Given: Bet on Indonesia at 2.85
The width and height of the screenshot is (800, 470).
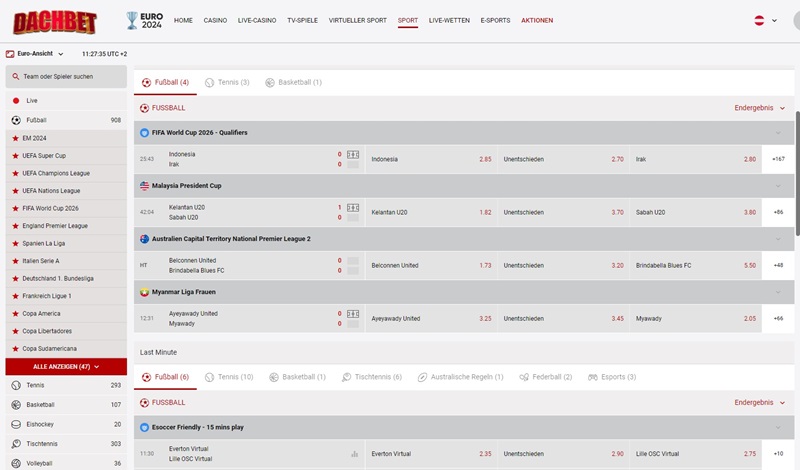Looking at the screenshot, I should coord(431,159).
